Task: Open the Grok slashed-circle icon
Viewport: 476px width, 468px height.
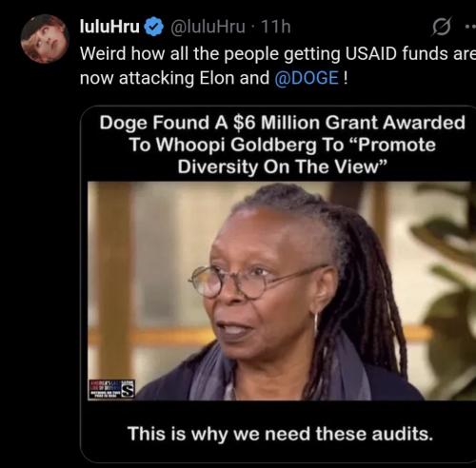Action: coord(442,27)
